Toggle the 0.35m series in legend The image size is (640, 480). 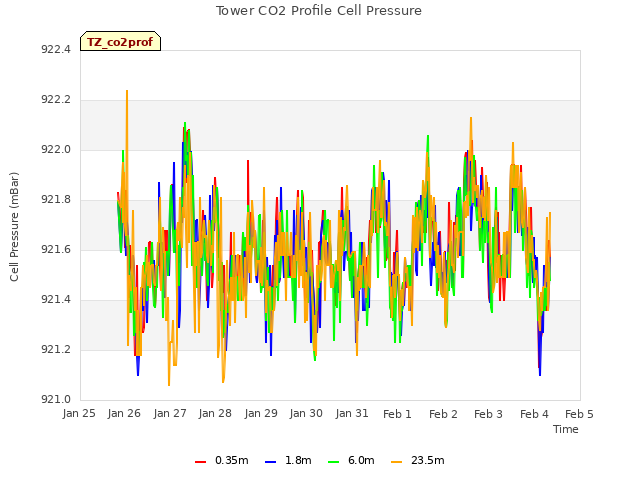[222, 461]
